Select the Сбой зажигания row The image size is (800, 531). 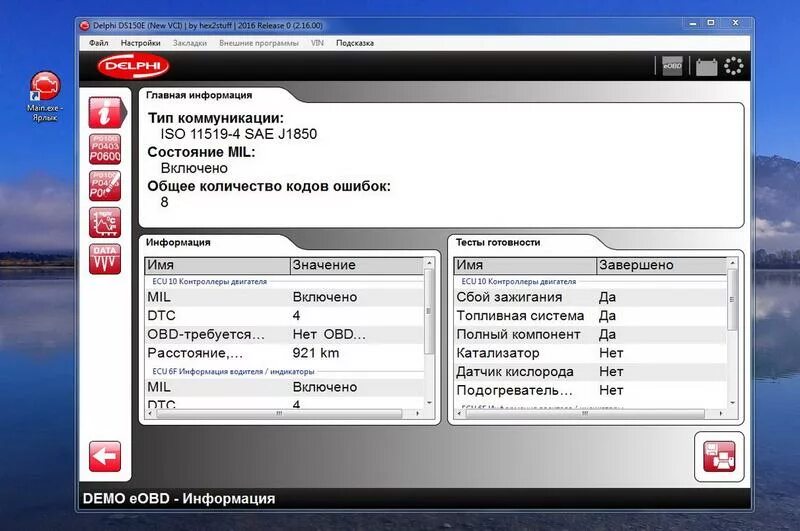[590, 297]
